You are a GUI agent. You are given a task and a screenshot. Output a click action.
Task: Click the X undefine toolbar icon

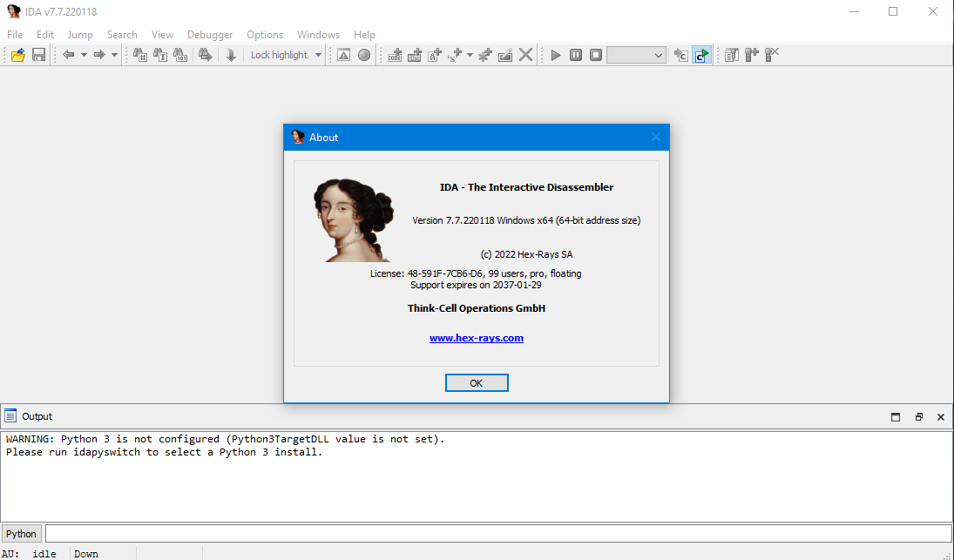click(x=525, y=55)
